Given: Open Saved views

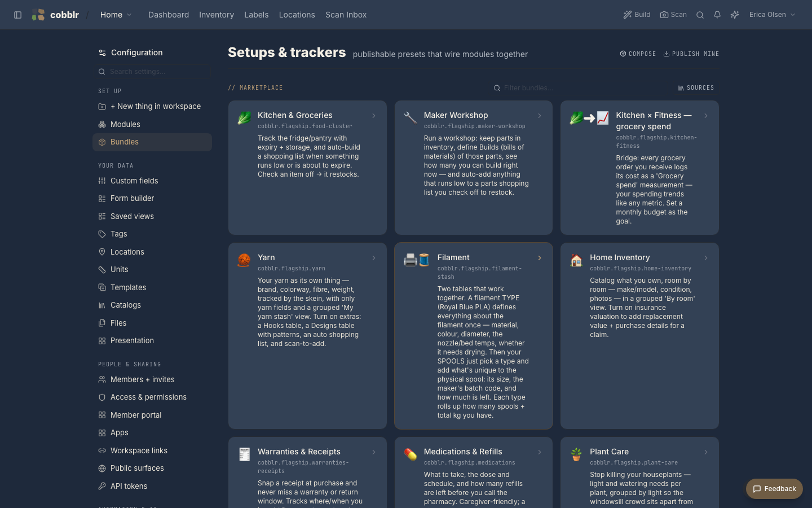Looking at the screenshot, I should pos(152,216).
